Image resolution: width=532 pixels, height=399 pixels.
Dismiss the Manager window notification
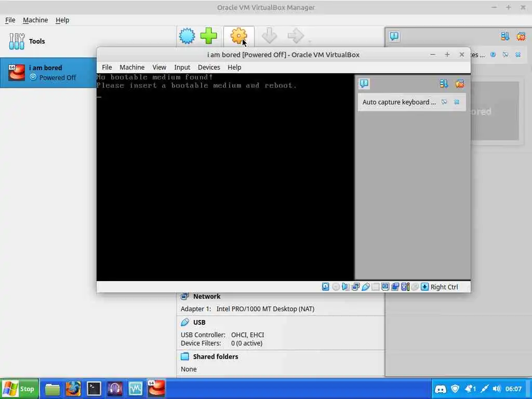point(518,55)
